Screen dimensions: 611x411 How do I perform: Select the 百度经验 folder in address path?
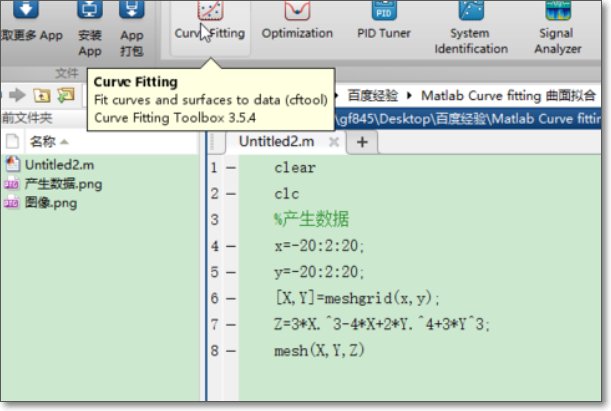point(372,95)
